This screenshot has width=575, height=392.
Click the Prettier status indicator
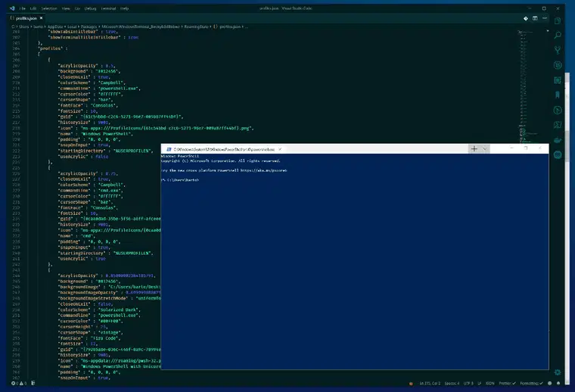tap(507, 383)
